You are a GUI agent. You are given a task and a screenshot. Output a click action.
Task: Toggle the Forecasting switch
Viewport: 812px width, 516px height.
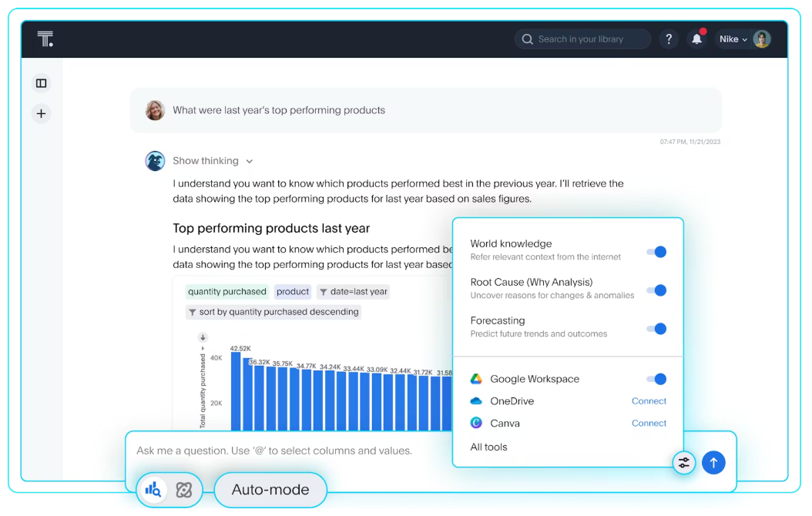pos(656,329)
